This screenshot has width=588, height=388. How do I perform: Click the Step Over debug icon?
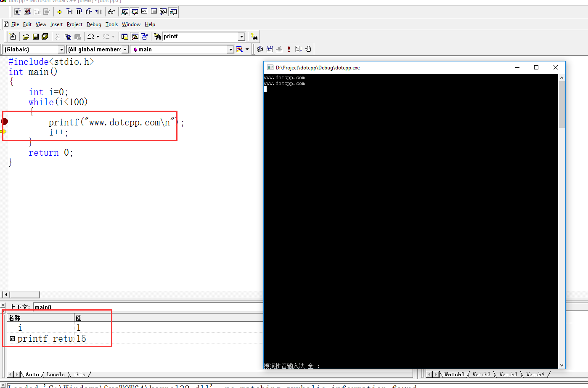tap(79, 12)
